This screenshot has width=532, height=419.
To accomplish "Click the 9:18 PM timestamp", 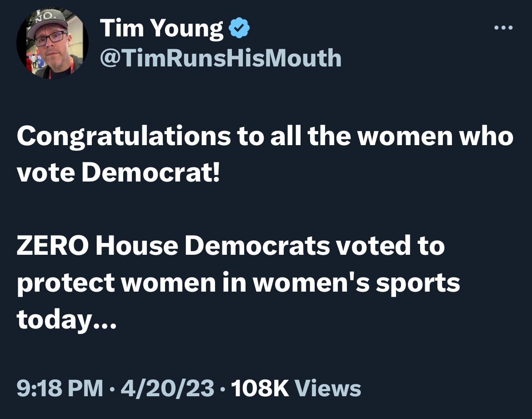I will 60,389.
